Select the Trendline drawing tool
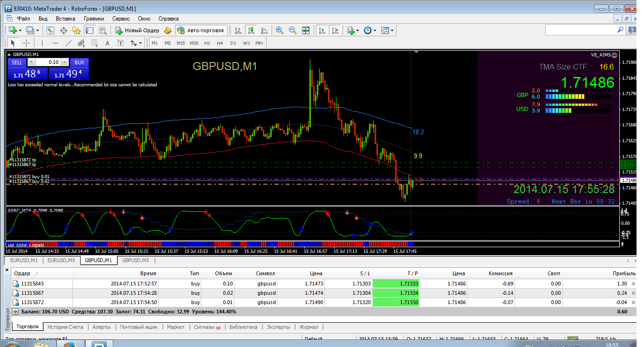The height and width of the screenshot is (347, 644). coord(69,43)
